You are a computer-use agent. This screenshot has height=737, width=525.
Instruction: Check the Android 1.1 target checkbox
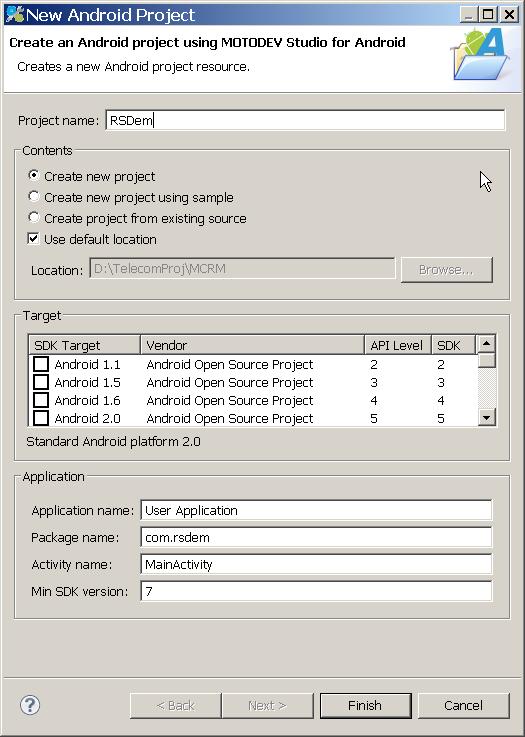tap(41, 364)
